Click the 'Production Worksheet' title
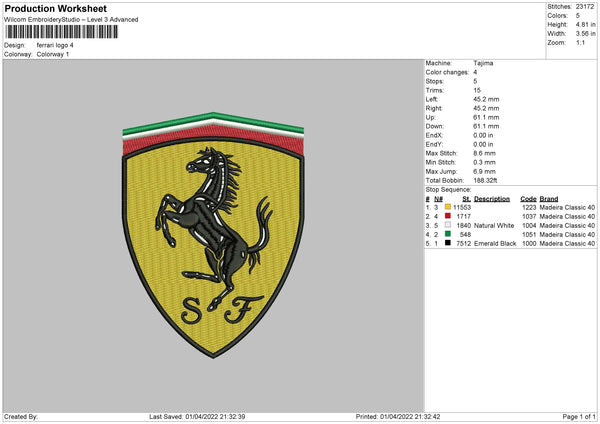Image resolution: width=600 pixels, height=424 pixels. pos(56,8)
